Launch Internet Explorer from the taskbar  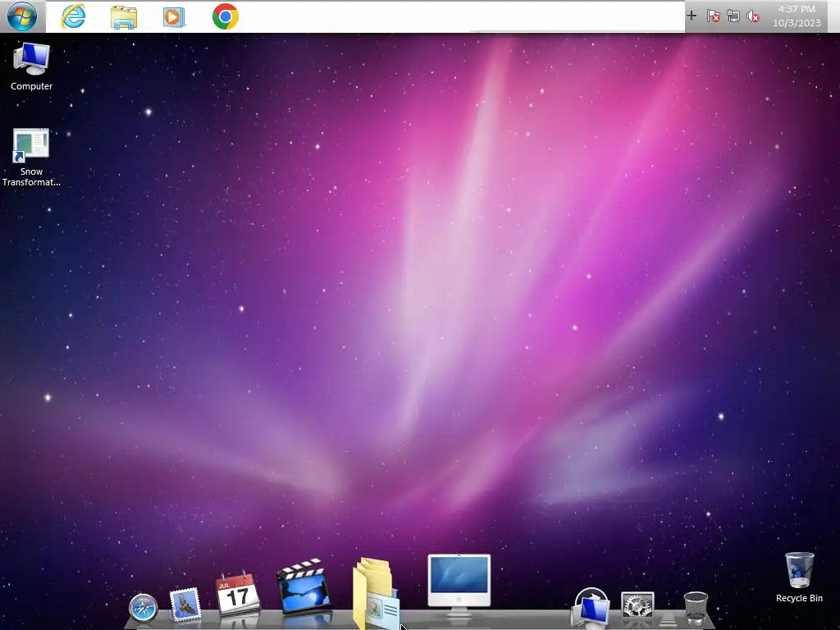73,16
